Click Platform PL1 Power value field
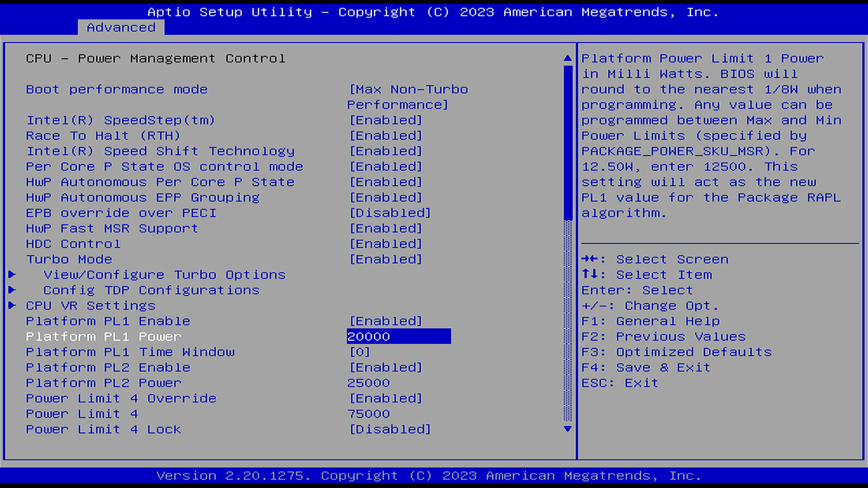The height and width of the screenshot is (488, 868). coord(398,337)
